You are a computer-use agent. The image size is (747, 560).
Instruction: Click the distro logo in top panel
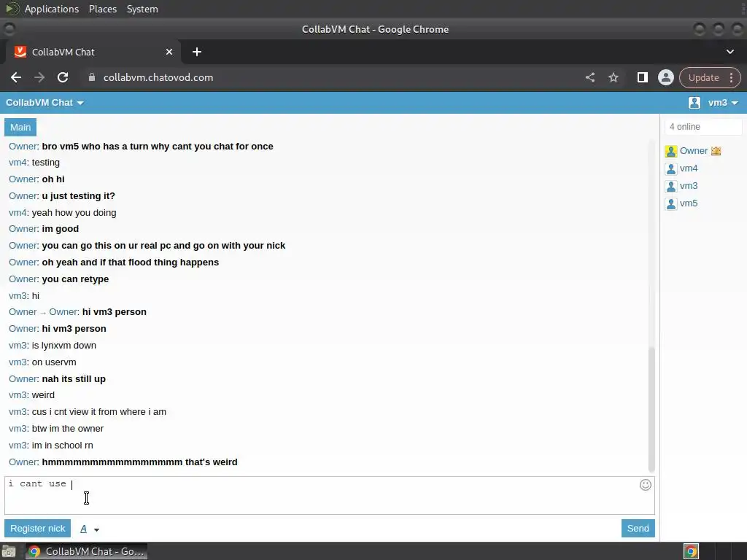(12, 9)
